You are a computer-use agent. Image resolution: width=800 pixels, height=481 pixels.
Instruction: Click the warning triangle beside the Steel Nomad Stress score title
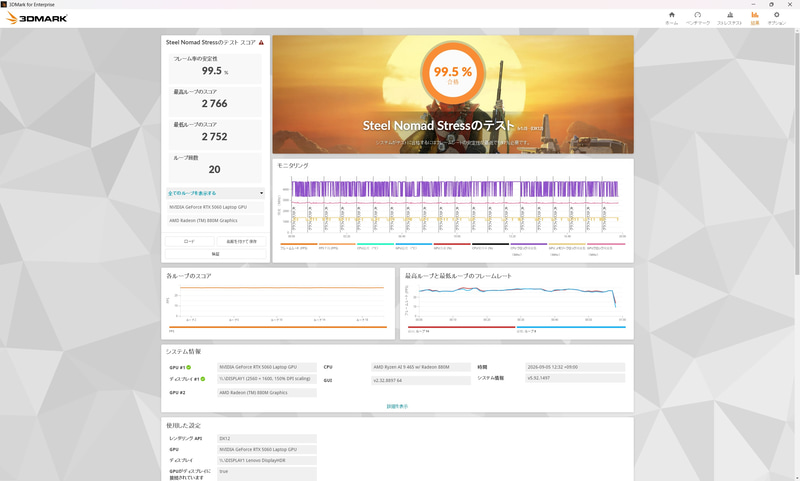coord(261,42)
